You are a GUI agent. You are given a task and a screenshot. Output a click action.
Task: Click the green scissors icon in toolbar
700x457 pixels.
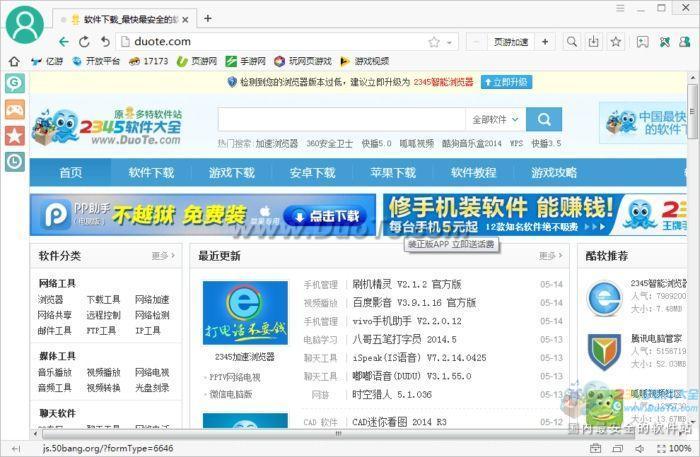click(665, 42)
